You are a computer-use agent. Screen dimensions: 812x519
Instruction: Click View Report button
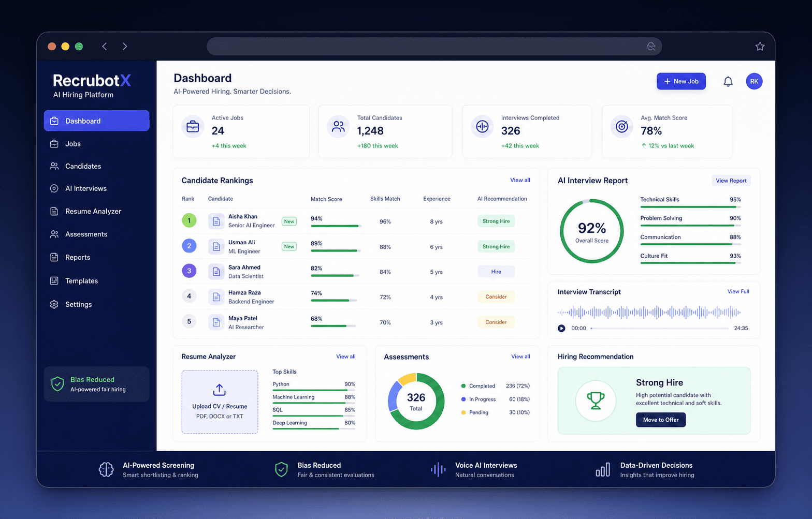731,181
